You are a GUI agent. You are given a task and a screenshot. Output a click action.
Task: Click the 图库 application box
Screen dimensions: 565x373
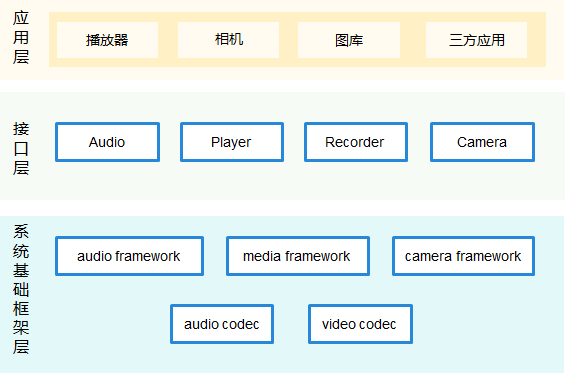click(349, 40)
